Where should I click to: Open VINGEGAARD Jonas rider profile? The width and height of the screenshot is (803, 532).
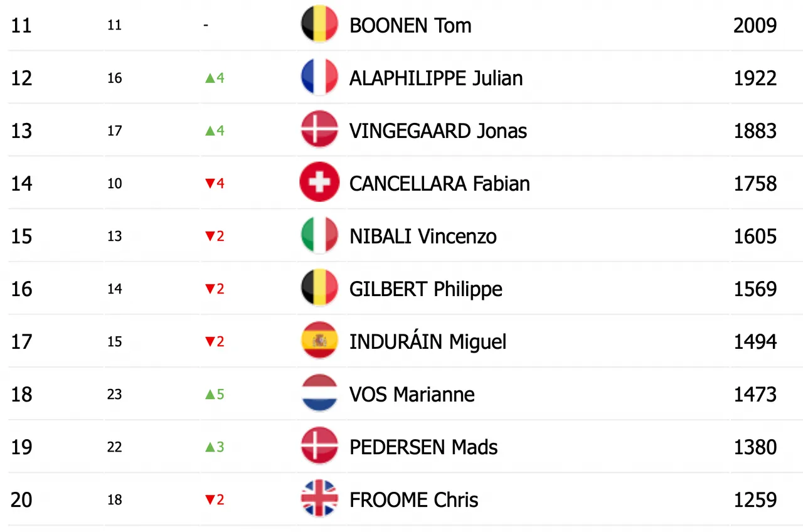click(x=438, y=131)
